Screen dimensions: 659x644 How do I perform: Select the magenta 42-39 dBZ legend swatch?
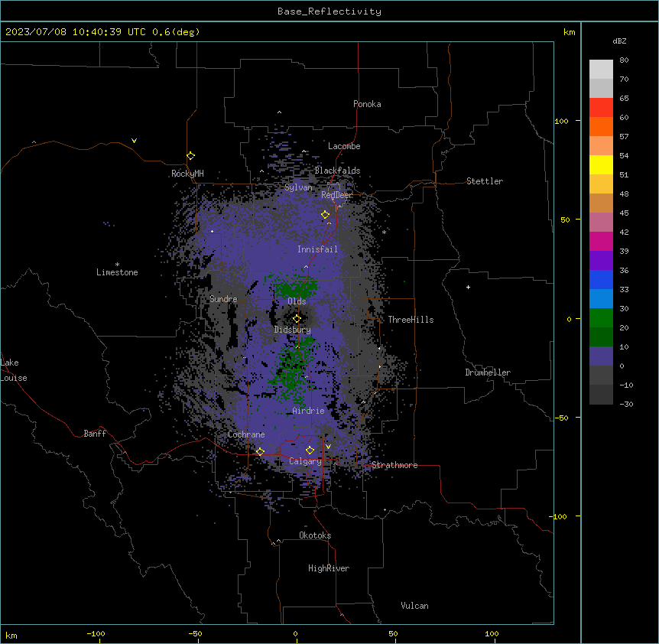click(x=601, y=241)
